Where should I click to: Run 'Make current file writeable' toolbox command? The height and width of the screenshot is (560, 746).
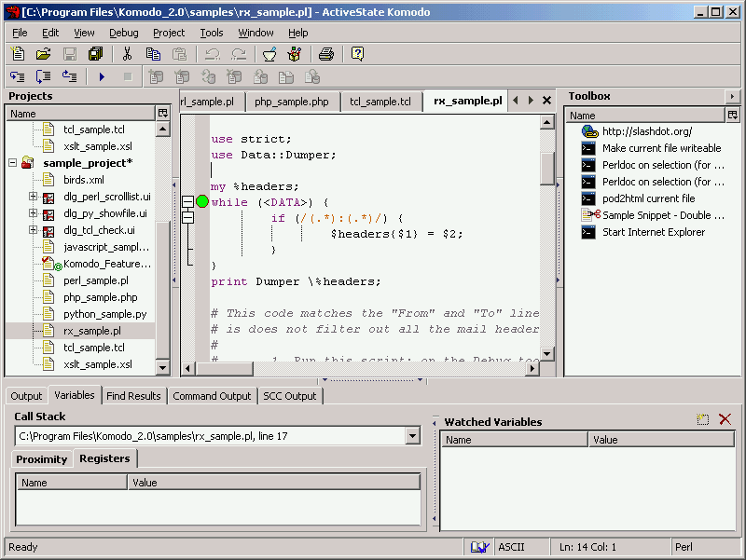coord(661,148)
